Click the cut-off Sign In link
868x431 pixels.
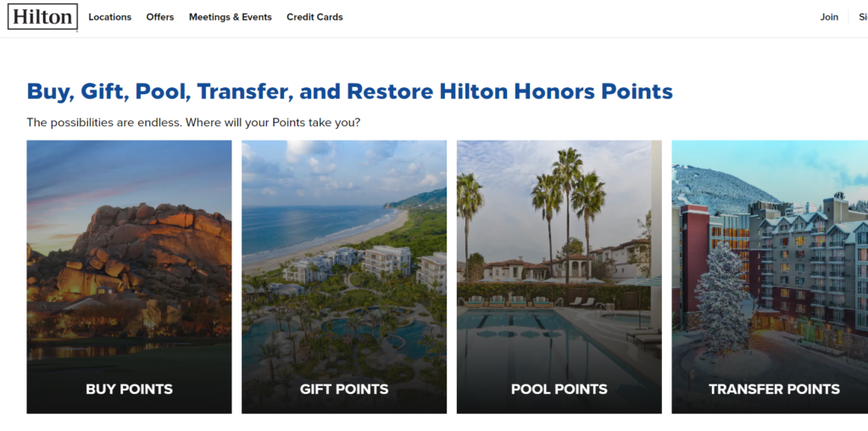[860, 17]
